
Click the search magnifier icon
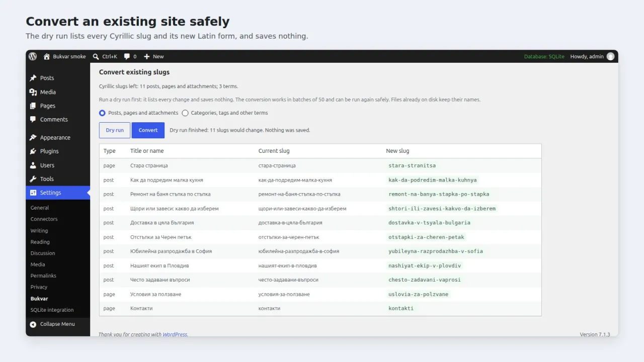point(96,56)
